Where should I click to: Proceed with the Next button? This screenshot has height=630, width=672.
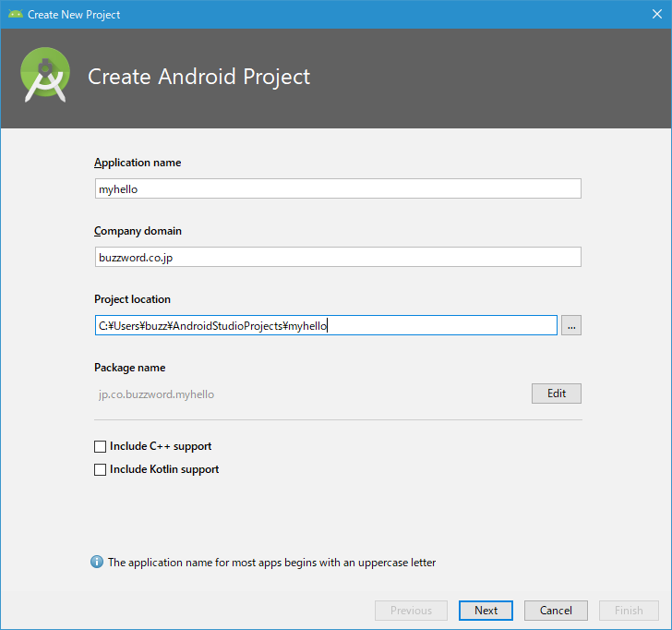(486, 611)
